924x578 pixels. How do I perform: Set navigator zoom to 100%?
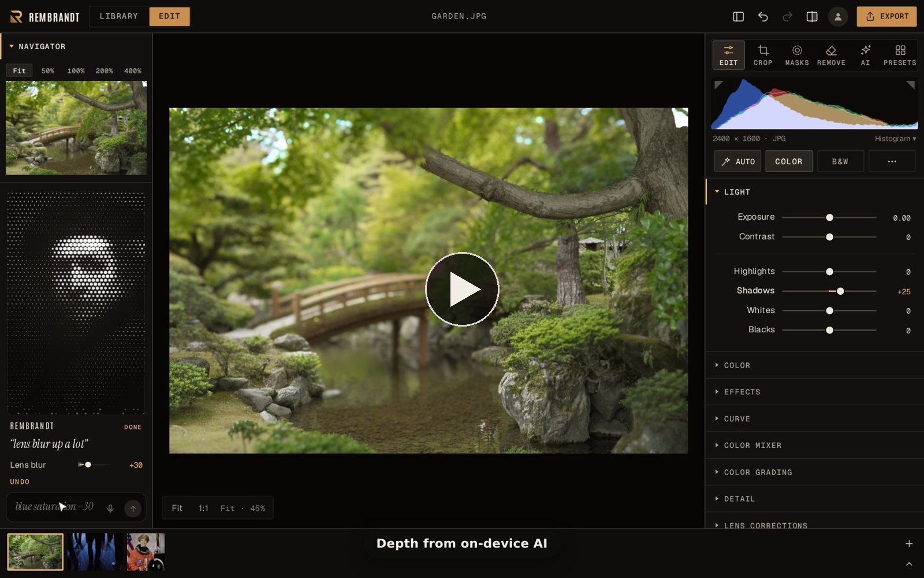76,71
